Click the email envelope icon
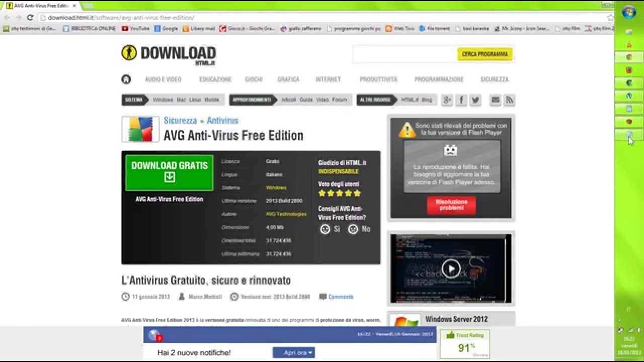644x362 pixels. 496,100
